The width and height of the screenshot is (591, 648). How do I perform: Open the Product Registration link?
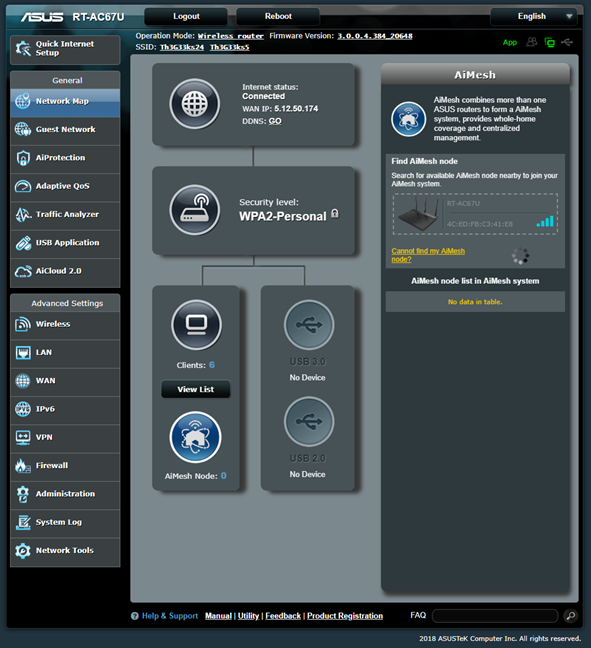345,616
